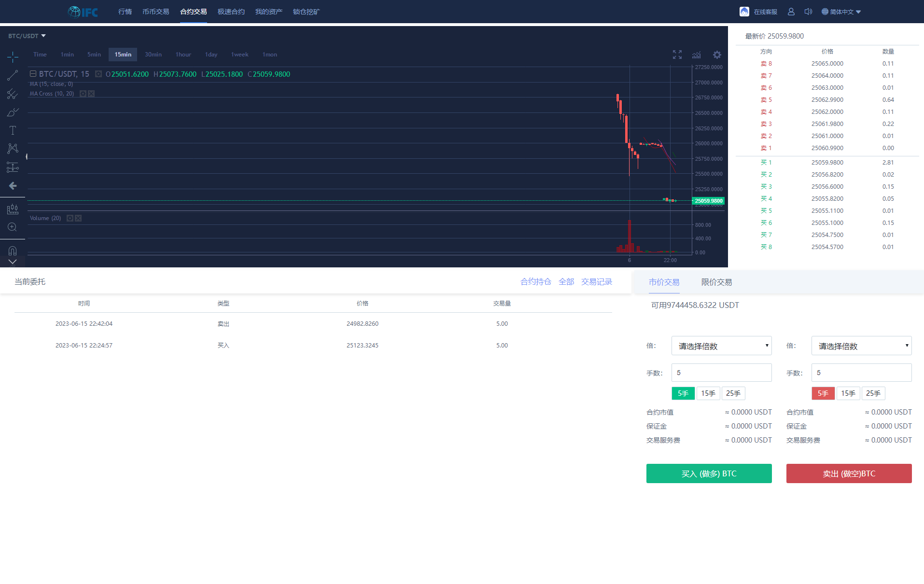Switch chart to 1mon interval
Image resolution: width=924 pixels, height=584 pixels.
[269, 55]
